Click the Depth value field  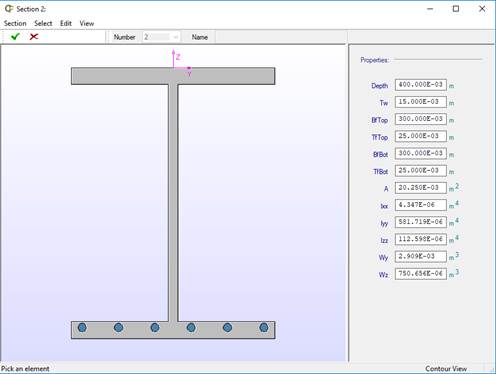tap(421, 85)
